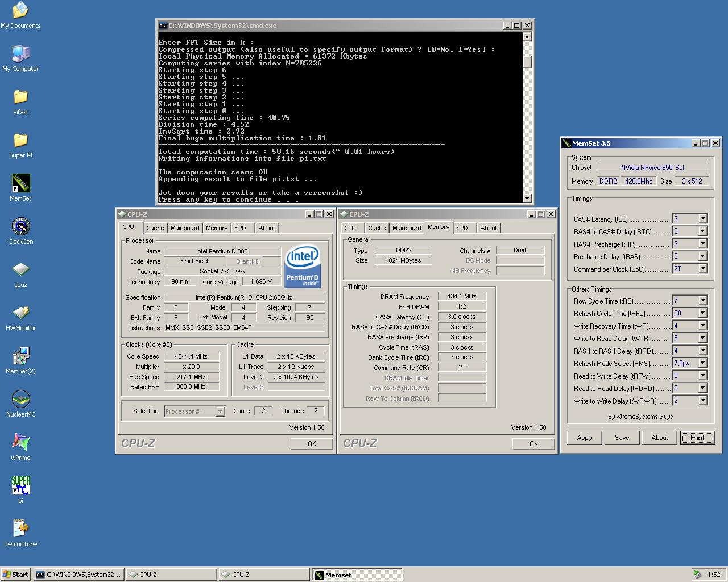Open Precharge Delay (tRAS) dropdown

(702, 256)
